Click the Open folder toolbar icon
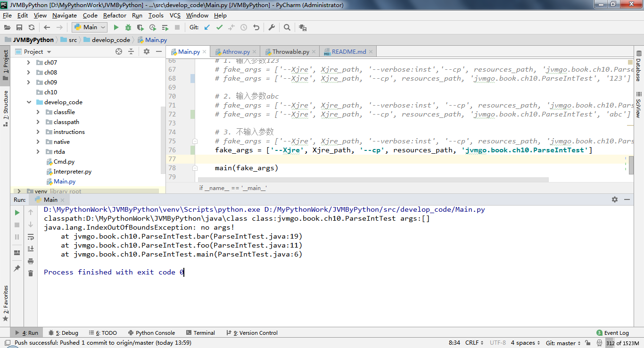The height and width of the screenshot is (348, 644). pyautogui.click(x=7, y=27)
